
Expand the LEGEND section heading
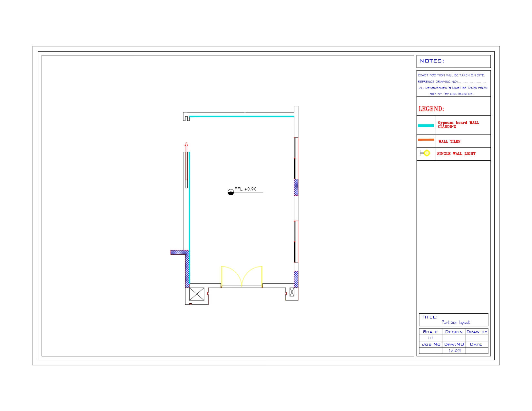[432, 109]
